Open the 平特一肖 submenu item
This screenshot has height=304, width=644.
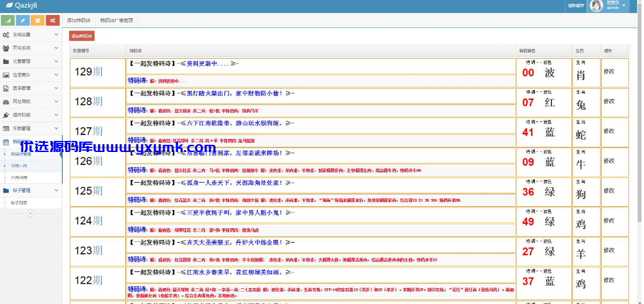pyautogui.click(x=19, y=166)
